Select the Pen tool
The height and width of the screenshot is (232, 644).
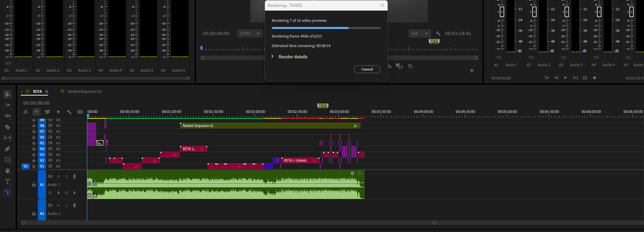tap(8, 149)
